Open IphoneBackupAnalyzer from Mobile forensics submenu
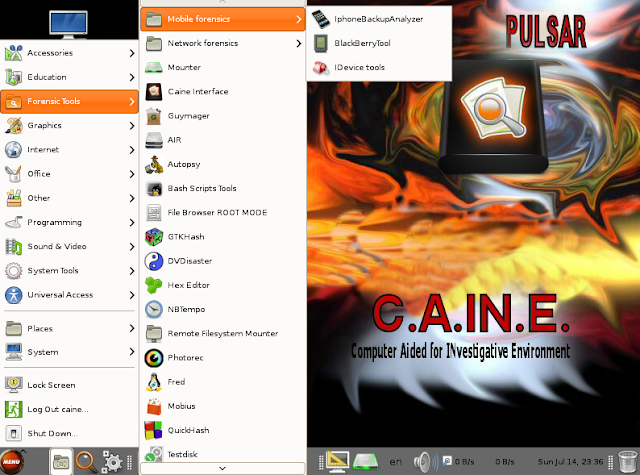Viewport: 640px width, 475px height. (x=379, y=19)
